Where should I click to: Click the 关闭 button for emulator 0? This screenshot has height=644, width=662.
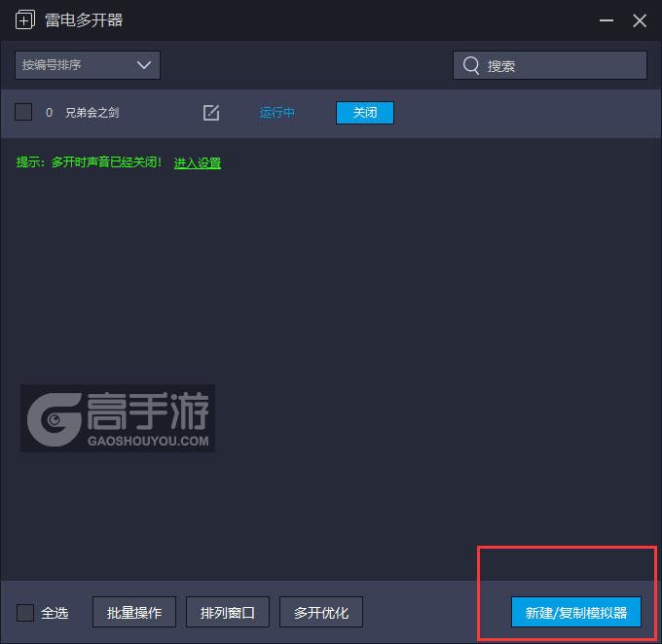pos(365,113)
